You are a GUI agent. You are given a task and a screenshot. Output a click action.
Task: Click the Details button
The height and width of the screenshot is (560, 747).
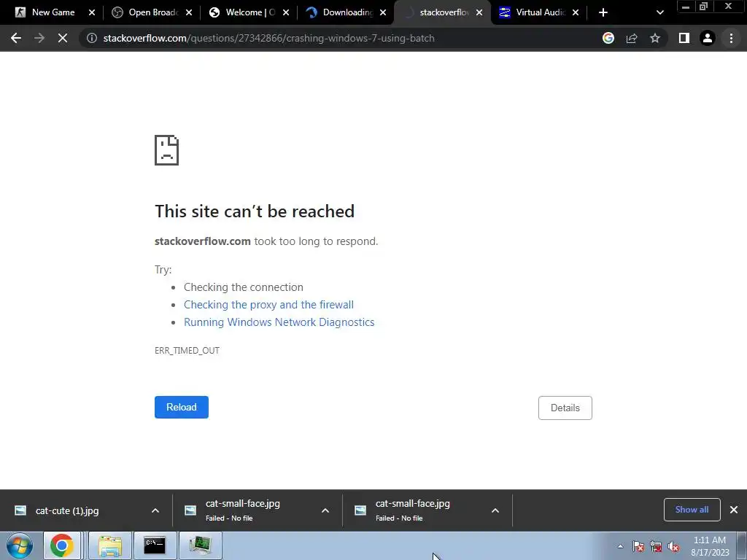pyautogui.click(x=565, y=408)
